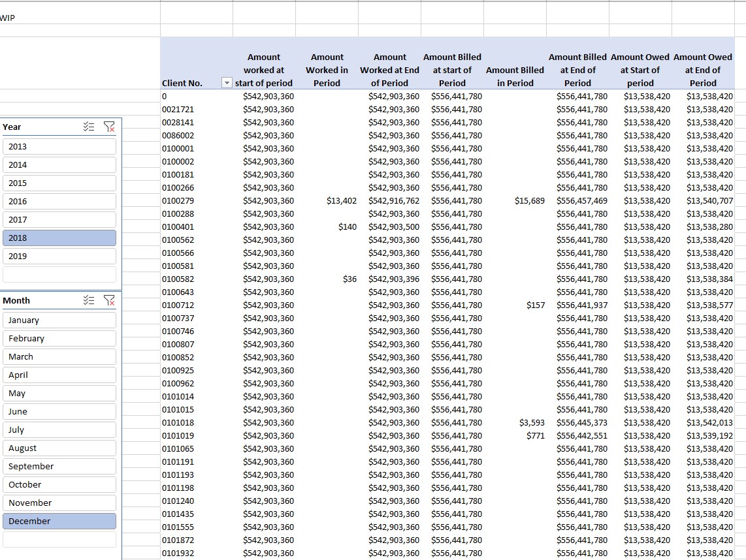The height and width of the screenshot is (560, 746).
Task: Select November in the Month slicer
Action: 59,503
